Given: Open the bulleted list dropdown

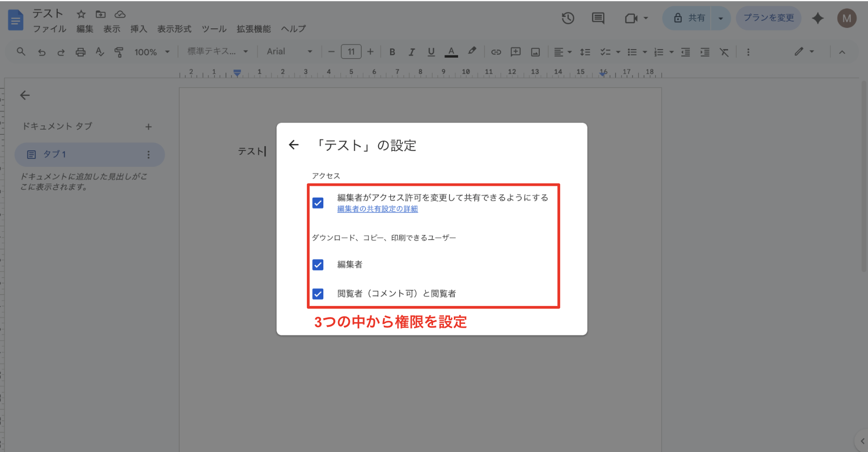Looking at the screenshot, I should [637, 52].
